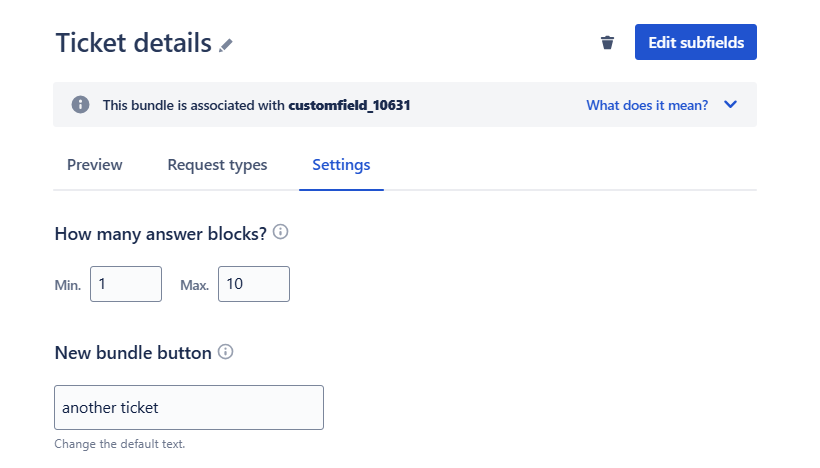Focus the Min. answer blocks field
Screen dimensions: 820x468
coord(126,284)
